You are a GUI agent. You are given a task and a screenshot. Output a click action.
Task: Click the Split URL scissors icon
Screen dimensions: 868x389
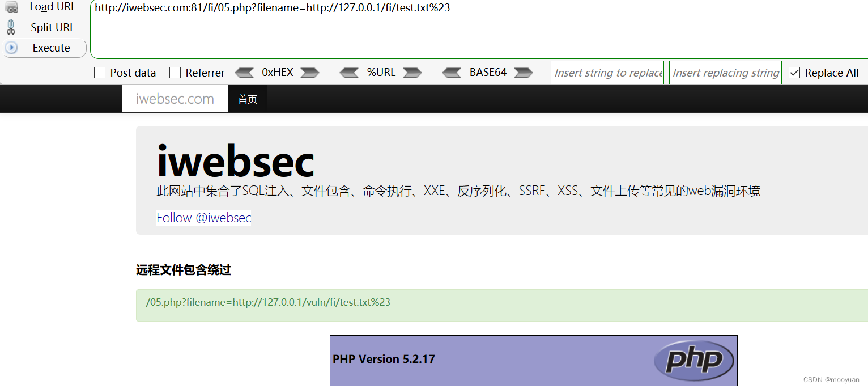[11, 27]
